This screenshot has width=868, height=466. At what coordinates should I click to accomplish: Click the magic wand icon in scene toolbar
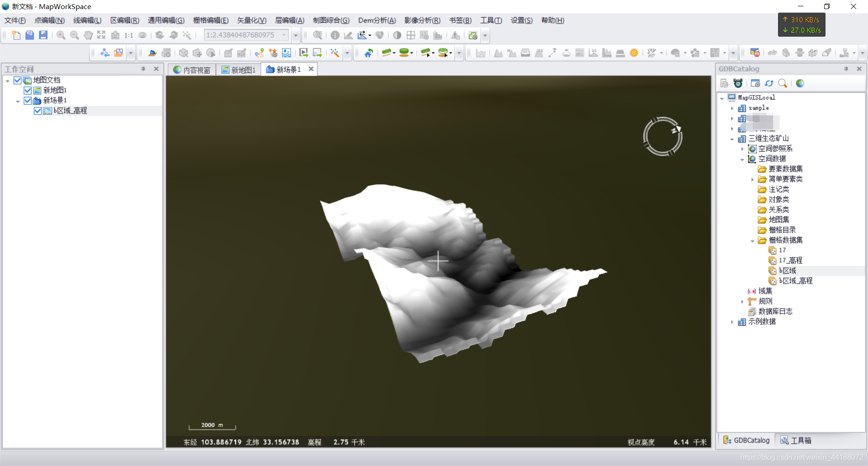pyautogui.click(x=335, y=53)
